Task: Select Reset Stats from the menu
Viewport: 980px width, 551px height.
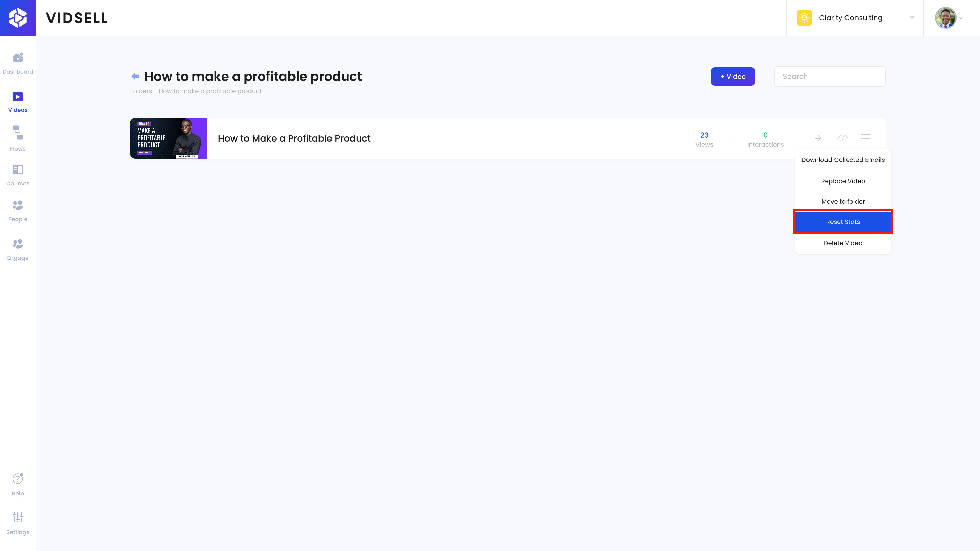Action: tap(843, 222)
